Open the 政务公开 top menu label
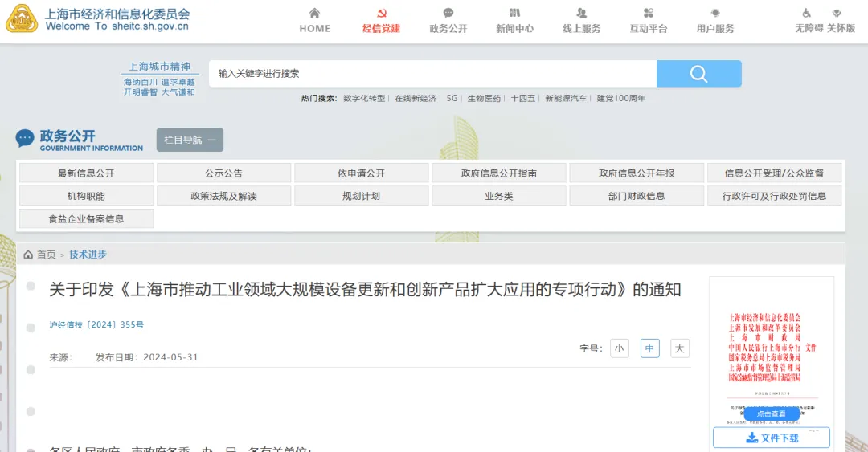This screenshot has width=868, height=452. (448, 28)
